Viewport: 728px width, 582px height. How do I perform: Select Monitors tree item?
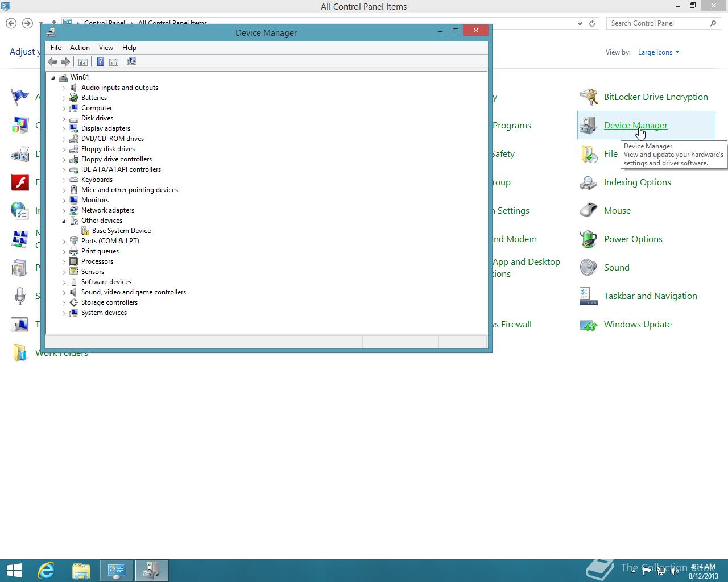click(x=95, y=200)
